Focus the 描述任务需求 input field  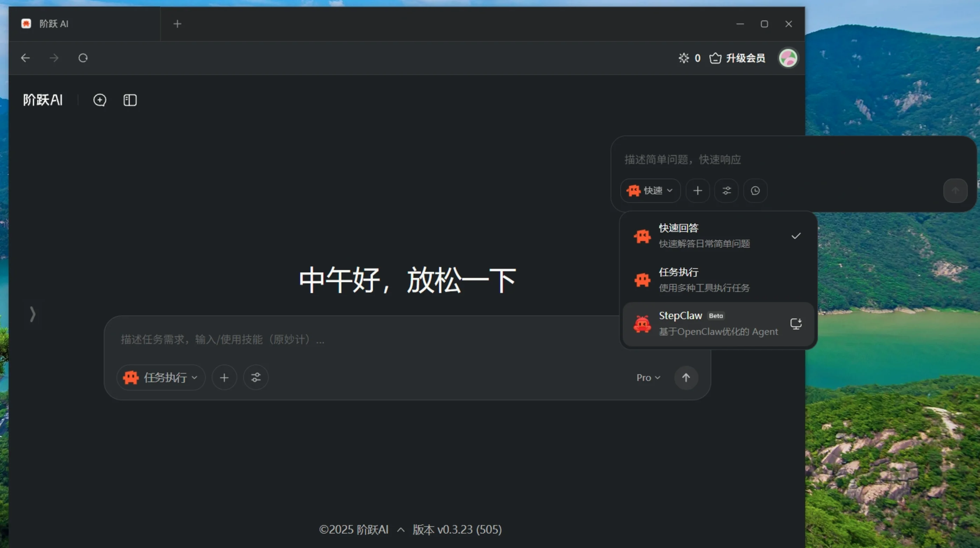click(x=407, y=339)
